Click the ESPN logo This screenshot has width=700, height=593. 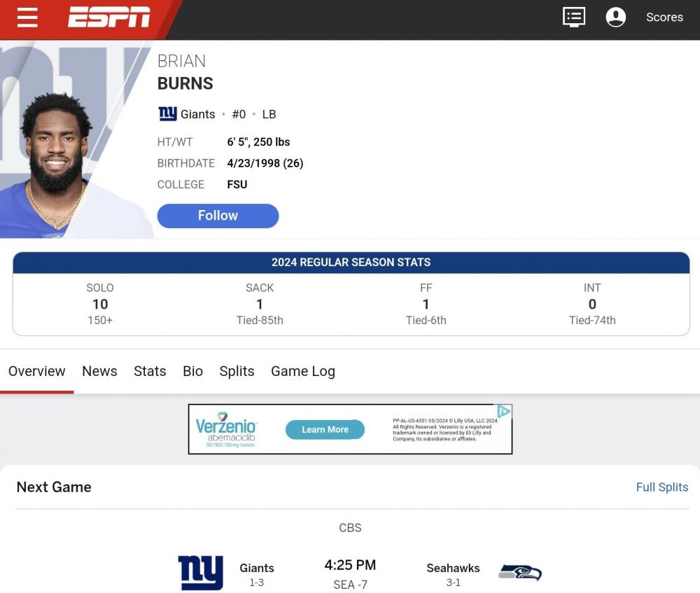coord(108,18)
